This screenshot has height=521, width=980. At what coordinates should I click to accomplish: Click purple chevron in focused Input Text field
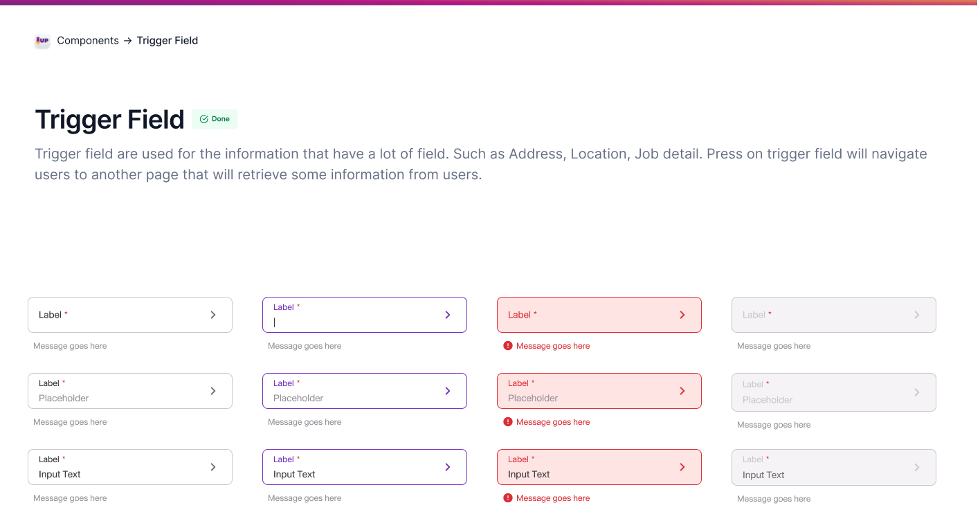click(448, 467)
